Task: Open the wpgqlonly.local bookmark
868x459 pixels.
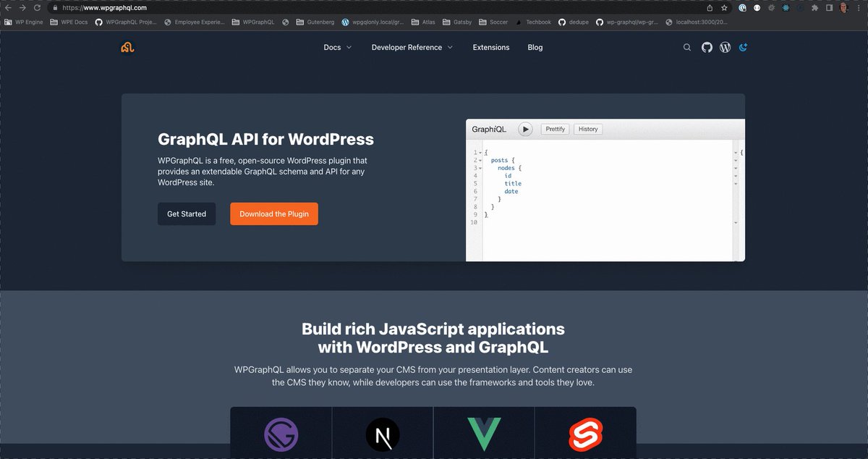Action: click(x=373, y=22)
